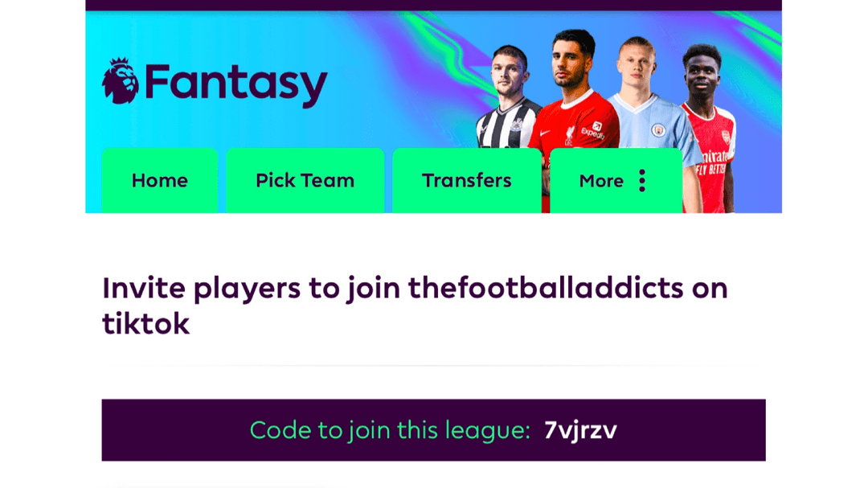Click the Fantasy wordmark title

236,84
